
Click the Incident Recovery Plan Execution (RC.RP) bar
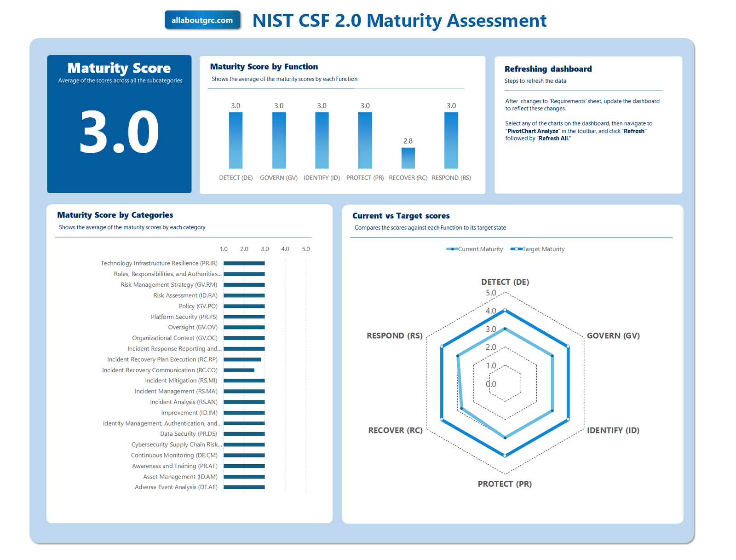pos(242,359)
